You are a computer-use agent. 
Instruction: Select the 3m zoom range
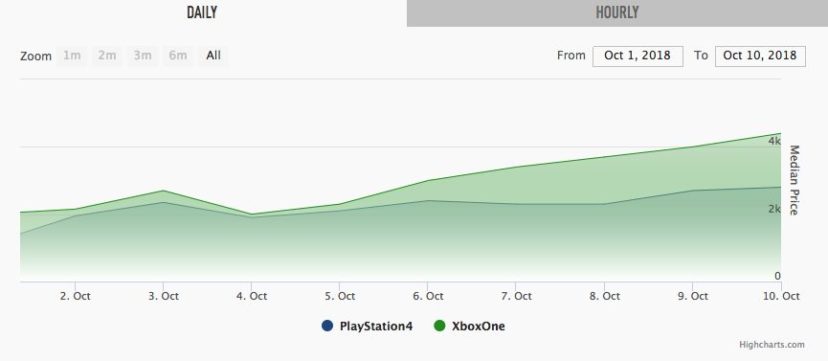click(x=143, y=55)
